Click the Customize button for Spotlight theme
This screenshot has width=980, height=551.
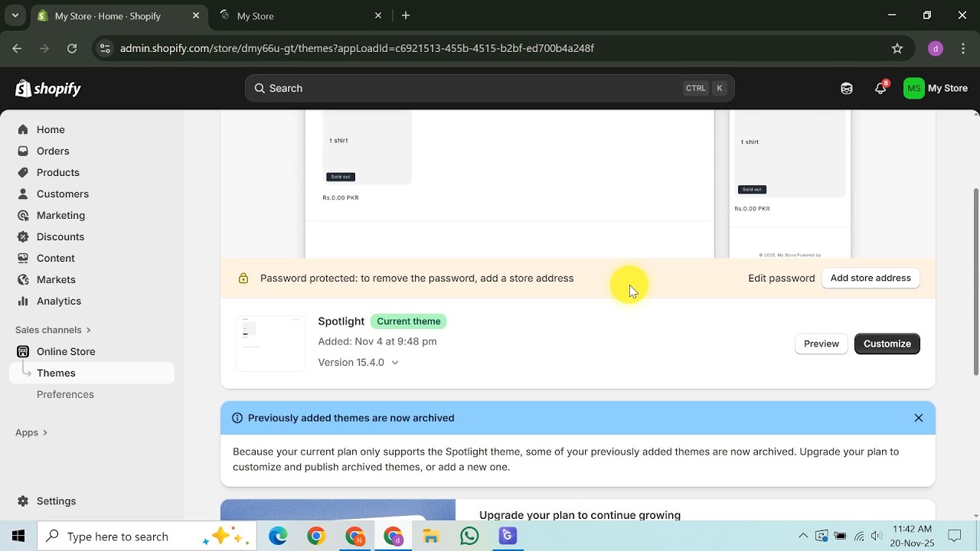pyautogui.click(x=887, y=344)
